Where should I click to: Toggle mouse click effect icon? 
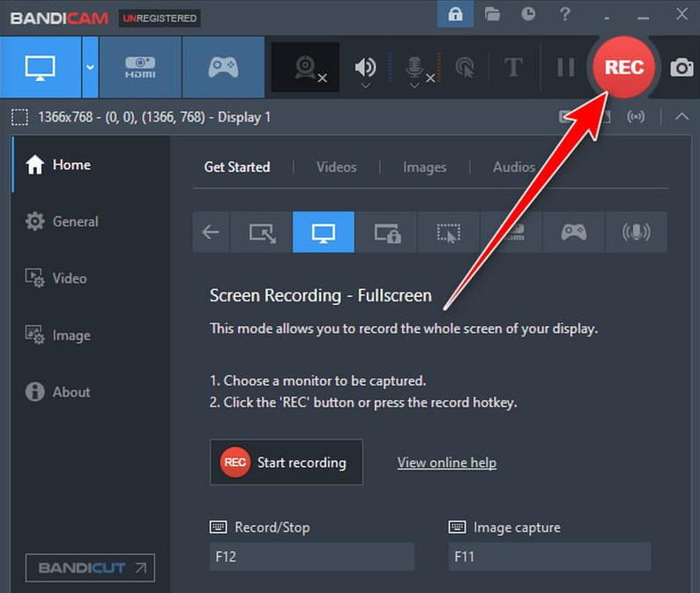pos(465,67)
